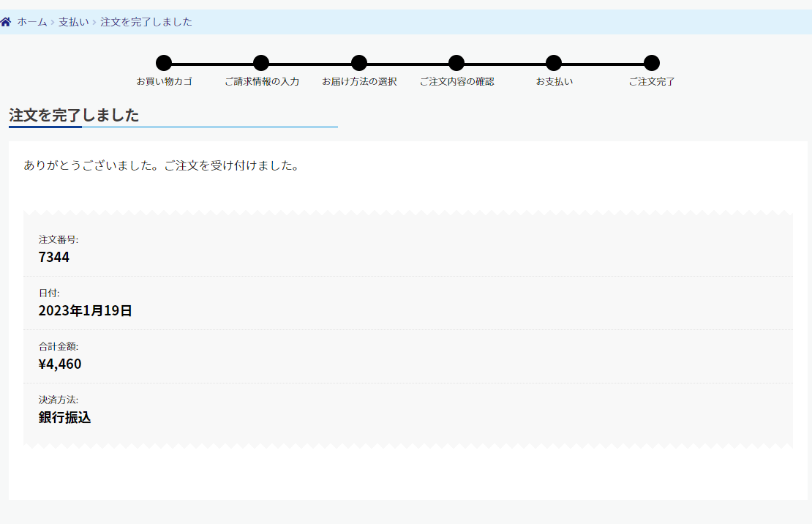Click the ご注文完了 step label
Viewport: 812px width, 524px height.
click(x=652, y=81)
